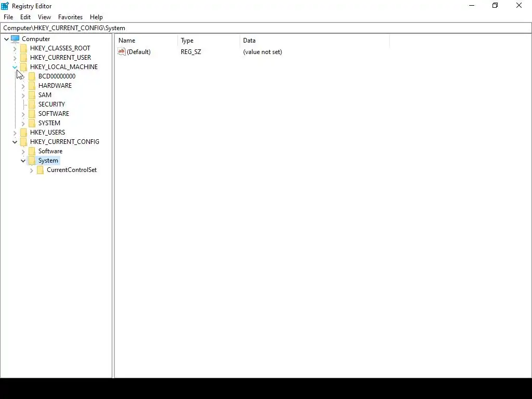Select the HKEY_USERS label
This screenshot has width=532, height=399.
[x=47, y=132]
